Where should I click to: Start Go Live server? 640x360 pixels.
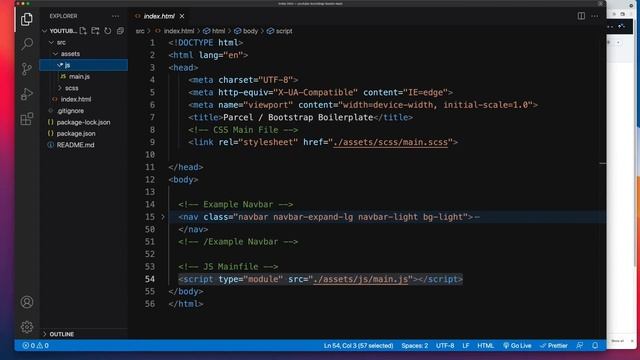pyautogui.click(x=517, y=346)
